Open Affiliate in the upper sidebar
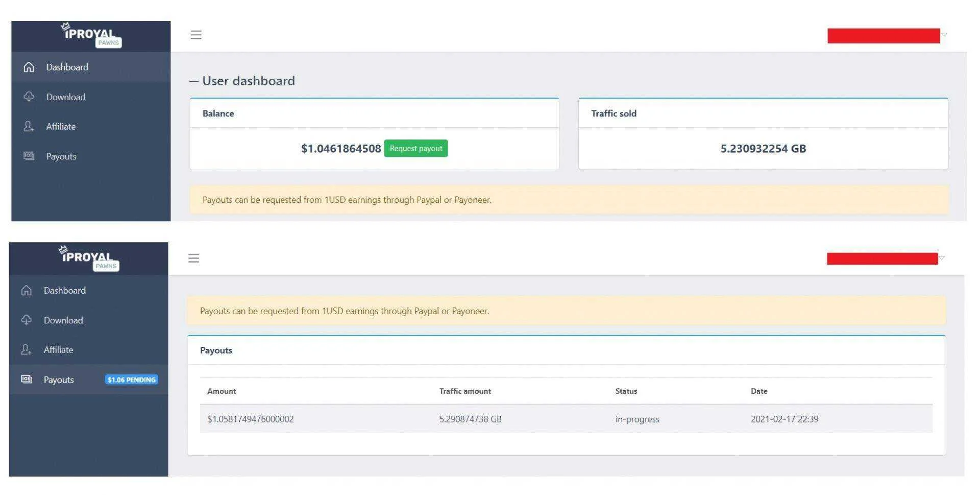Screen dimensions: 980x495 [x=91, y=126]
